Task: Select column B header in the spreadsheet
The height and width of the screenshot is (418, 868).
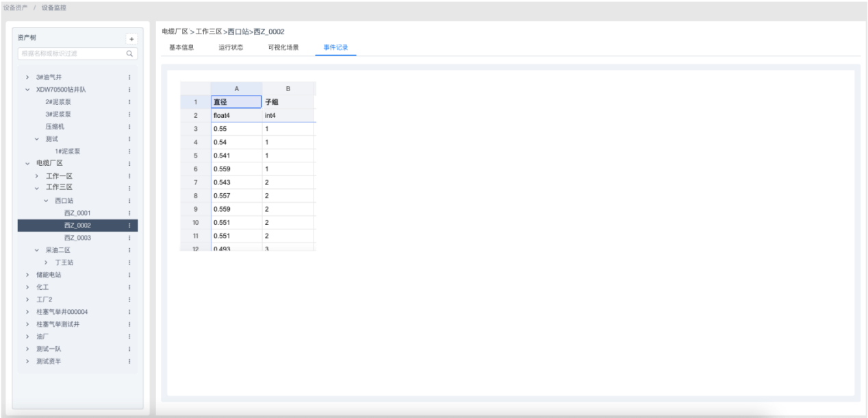Action: (288, 88)
